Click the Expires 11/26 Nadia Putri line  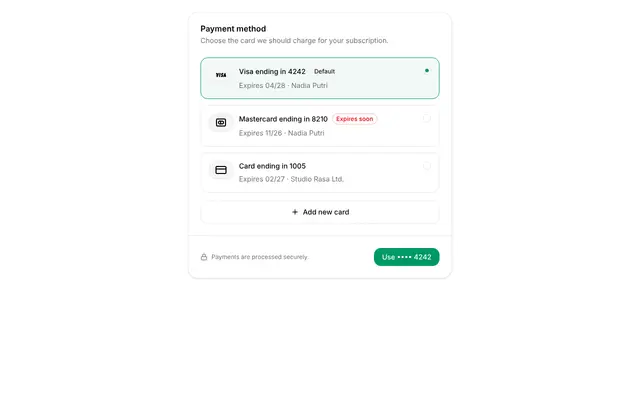click(282, 133)
